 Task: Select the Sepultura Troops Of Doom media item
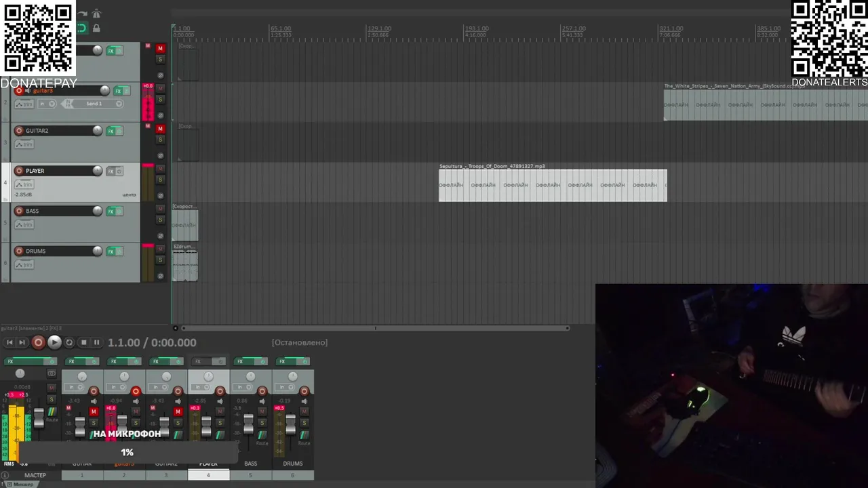tap(553, 185)
